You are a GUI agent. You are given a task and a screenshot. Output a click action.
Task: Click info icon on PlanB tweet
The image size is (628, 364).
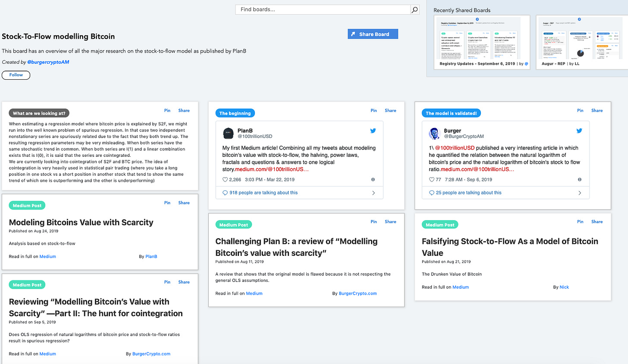click(373, 180)
